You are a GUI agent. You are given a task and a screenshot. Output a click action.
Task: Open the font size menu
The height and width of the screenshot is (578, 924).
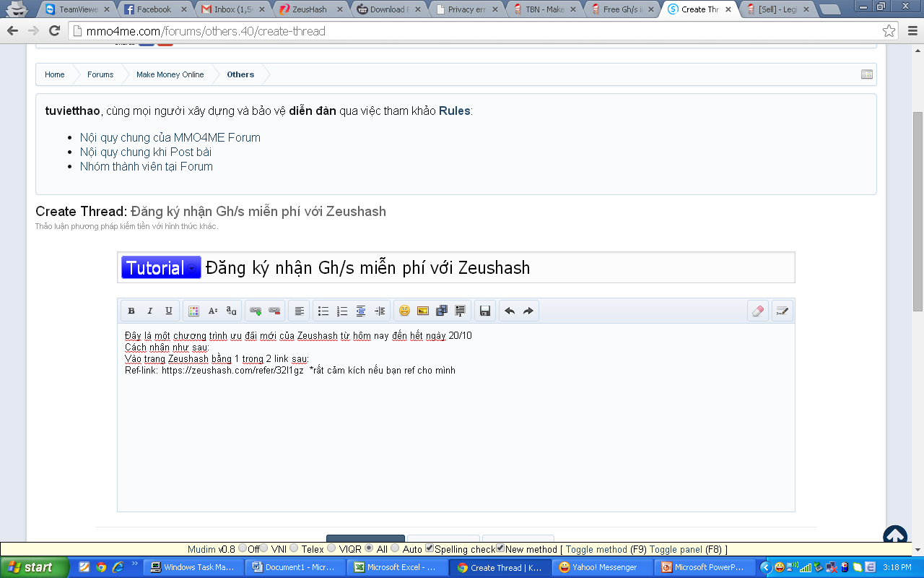click(x=212, y=311)
